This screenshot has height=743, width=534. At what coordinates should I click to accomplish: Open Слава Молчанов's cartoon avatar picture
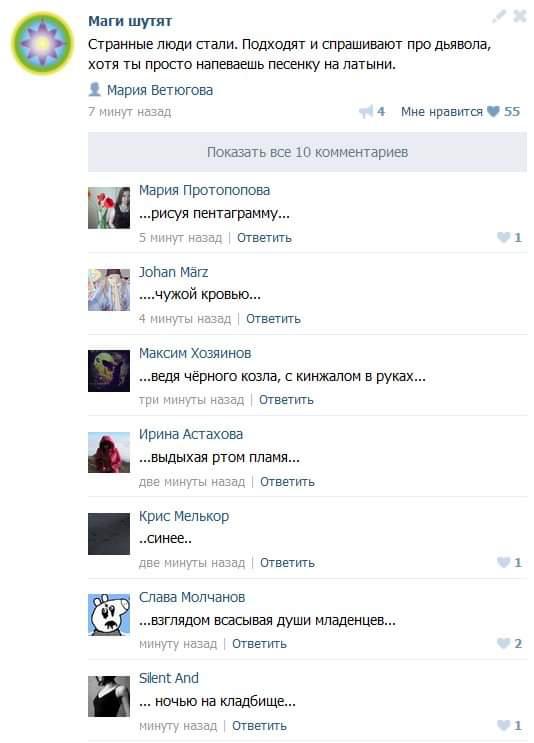click(109, 615)
